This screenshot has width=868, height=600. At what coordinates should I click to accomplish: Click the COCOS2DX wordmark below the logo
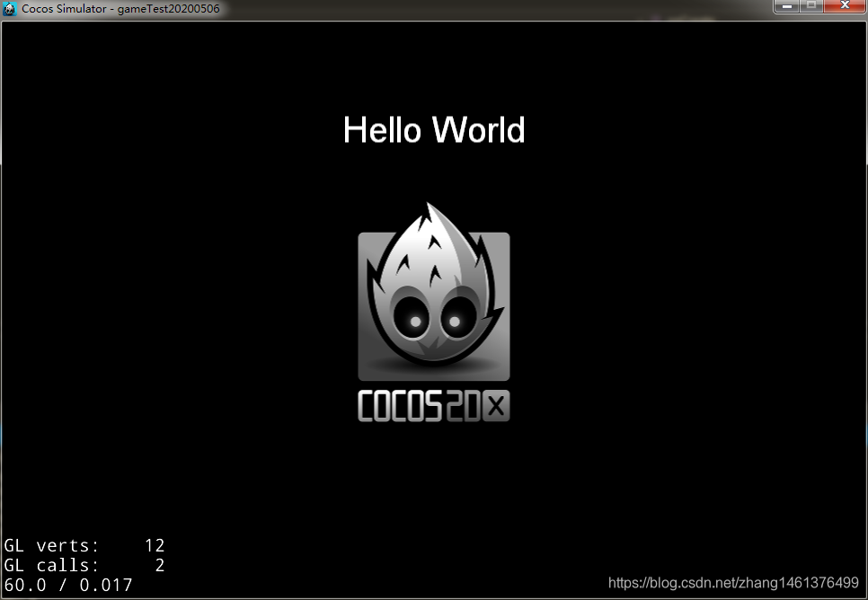click(433, 406)
